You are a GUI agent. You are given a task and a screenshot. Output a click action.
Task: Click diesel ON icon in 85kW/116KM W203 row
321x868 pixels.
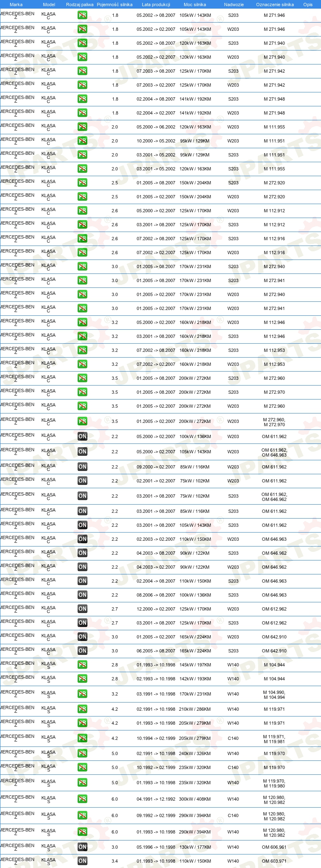coord(82,467)
